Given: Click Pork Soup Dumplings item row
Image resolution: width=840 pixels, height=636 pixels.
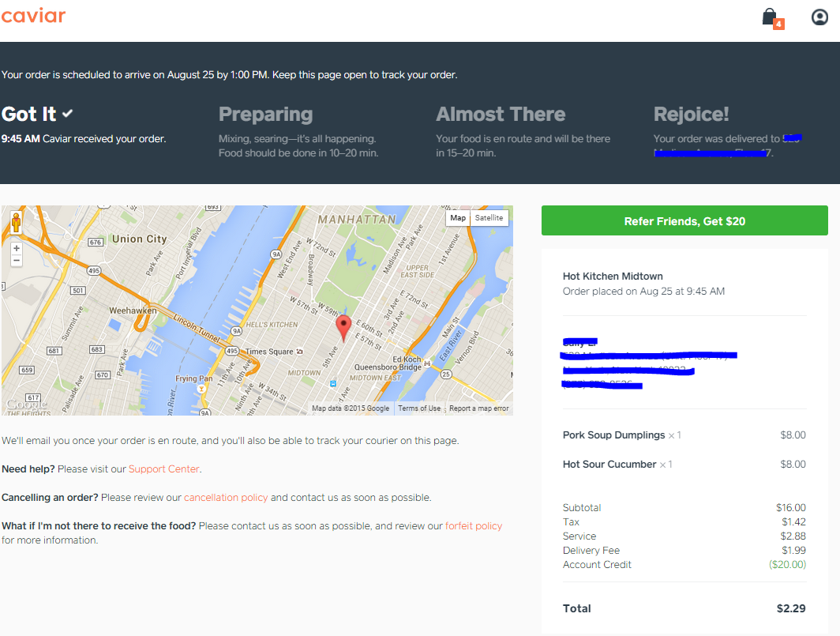Looking at the screenshot, I should (x=684, y=435).
